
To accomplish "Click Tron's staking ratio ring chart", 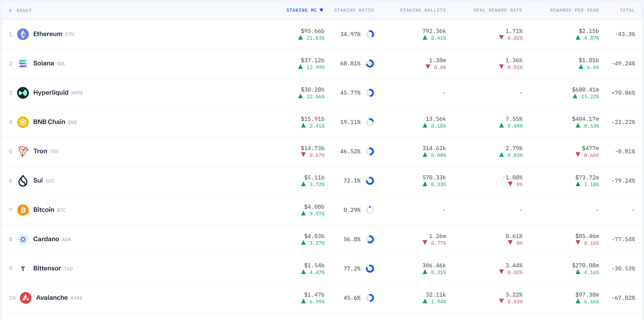I will pyautogui.click(x=370, y=151).
